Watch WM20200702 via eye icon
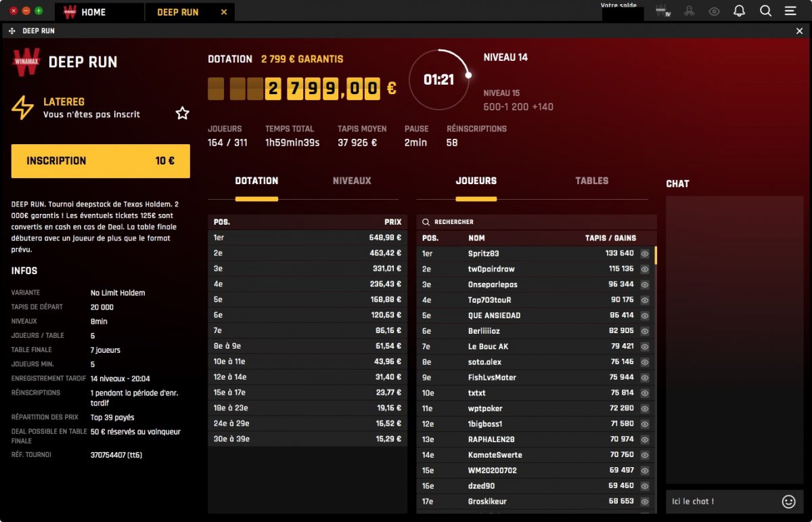 pyautogui.click(x=645, y=471)
